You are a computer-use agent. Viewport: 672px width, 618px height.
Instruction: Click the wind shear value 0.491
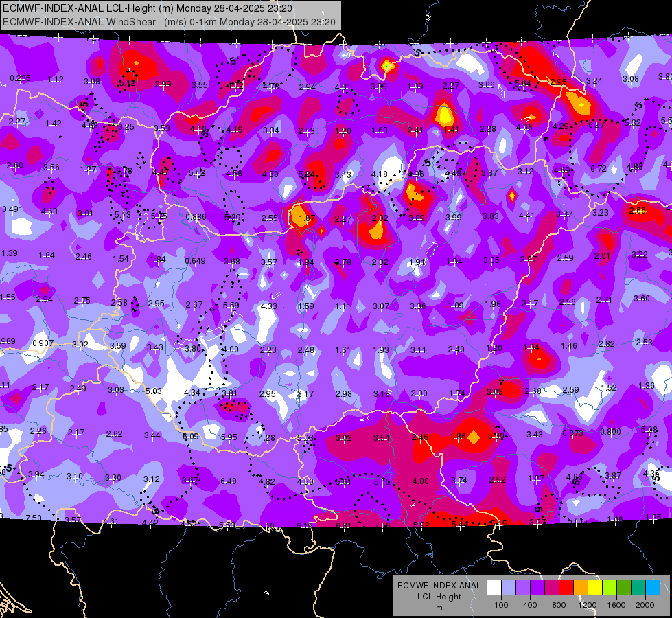coord(12,209)
